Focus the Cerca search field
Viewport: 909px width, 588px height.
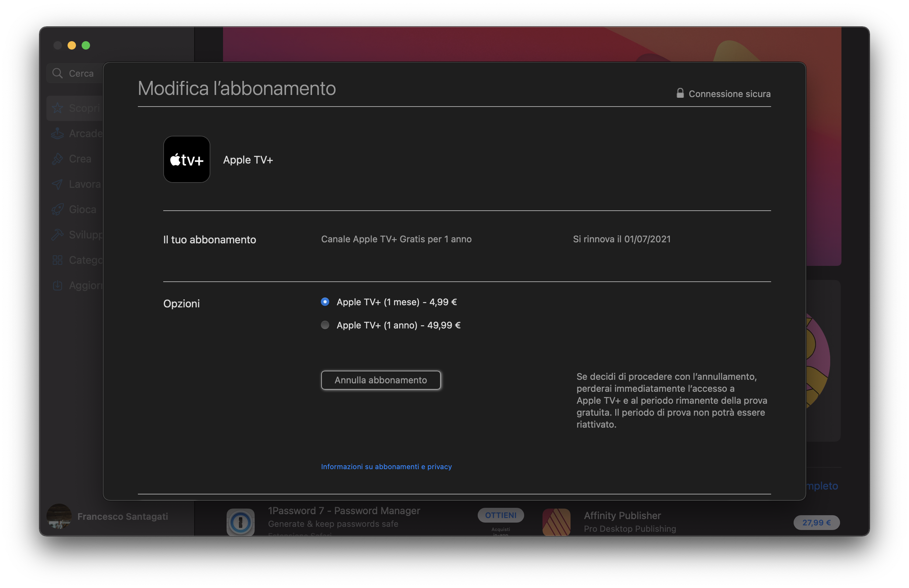pos(75,73)
